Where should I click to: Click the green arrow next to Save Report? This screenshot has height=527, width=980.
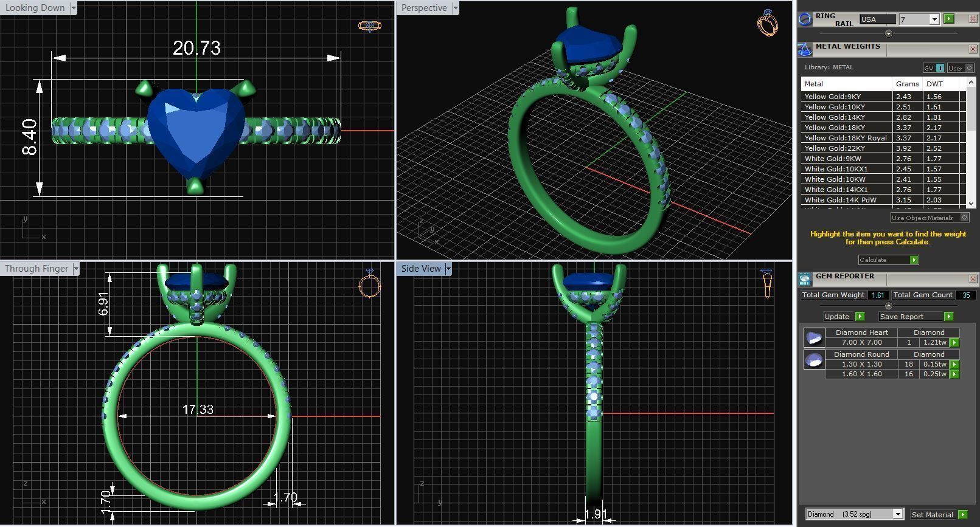point(948,316)
